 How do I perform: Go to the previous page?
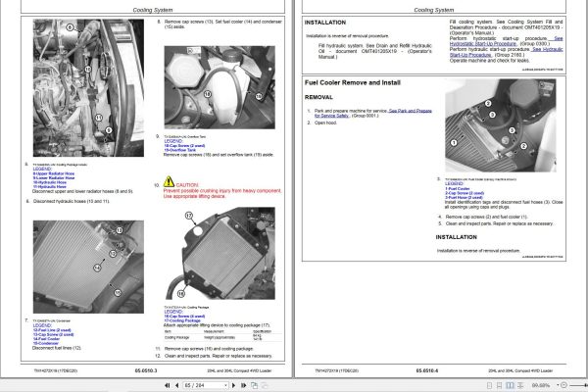176,385
